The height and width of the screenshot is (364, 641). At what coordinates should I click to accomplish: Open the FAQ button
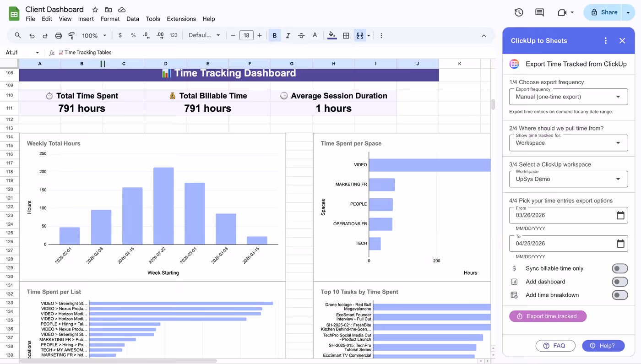point(555,346)
